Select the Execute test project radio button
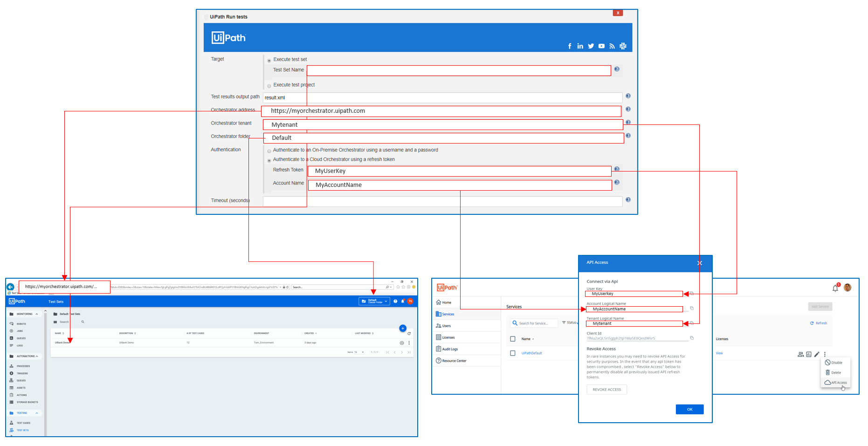This screenshot has width=868, height=446. [269, 86]
